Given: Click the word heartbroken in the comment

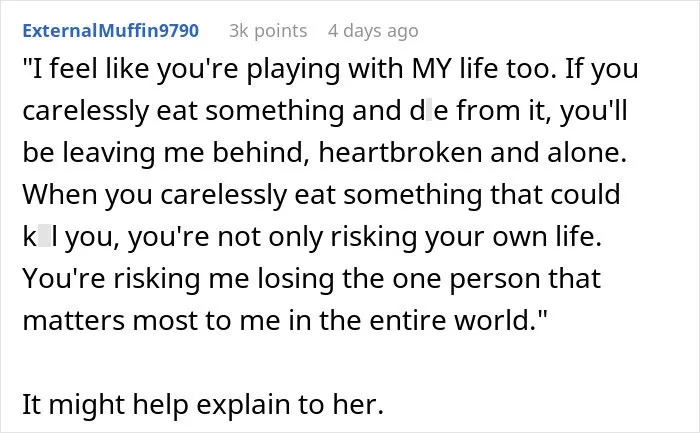Looking at the screenshot, I should click(x=400, y=152).
